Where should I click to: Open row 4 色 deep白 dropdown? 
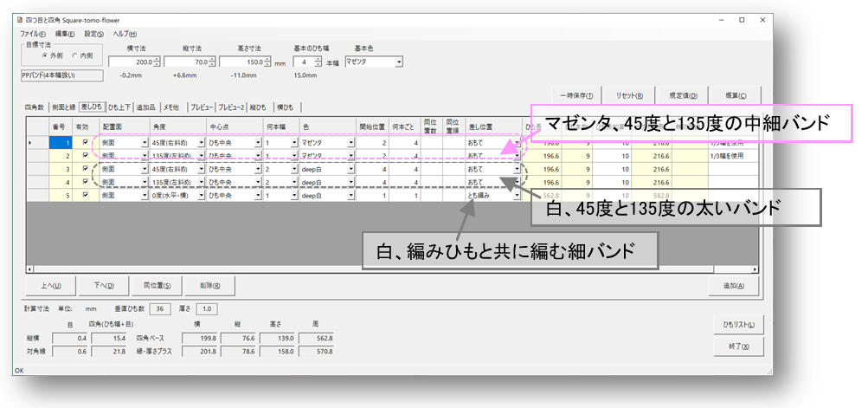[351, 183]
